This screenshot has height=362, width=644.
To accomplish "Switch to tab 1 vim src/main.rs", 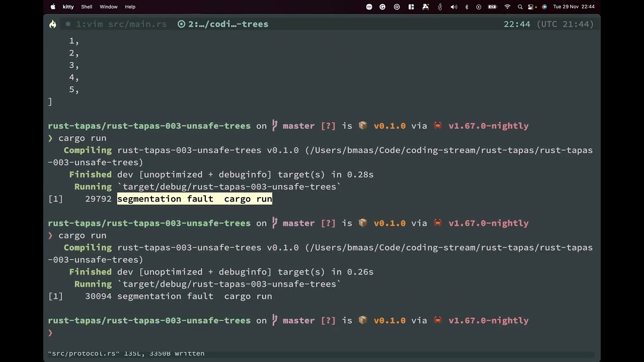I will [x=116, y=24].
